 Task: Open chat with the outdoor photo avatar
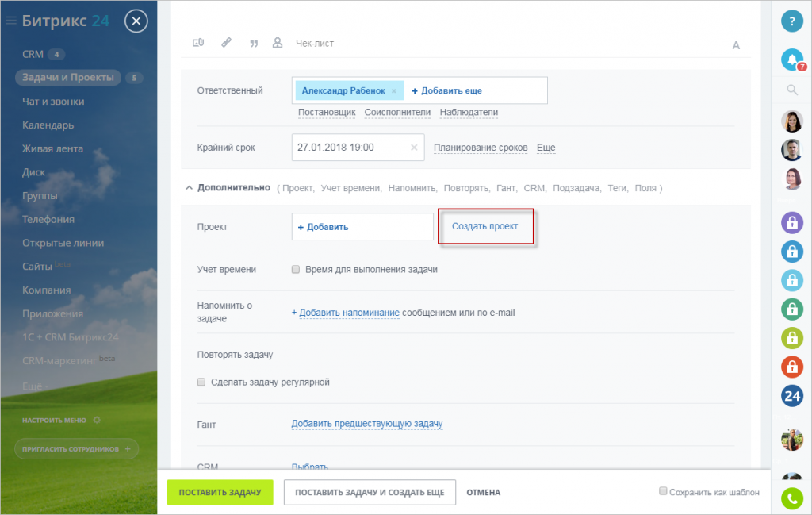tap(792, 440)
